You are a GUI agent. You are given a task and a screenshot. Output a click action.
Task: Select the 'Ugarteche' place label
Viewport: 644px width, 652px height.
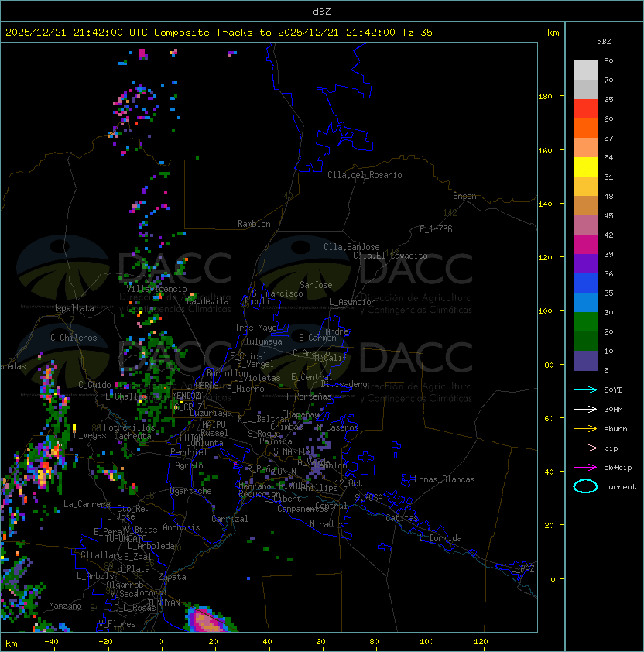pos(191,491)
